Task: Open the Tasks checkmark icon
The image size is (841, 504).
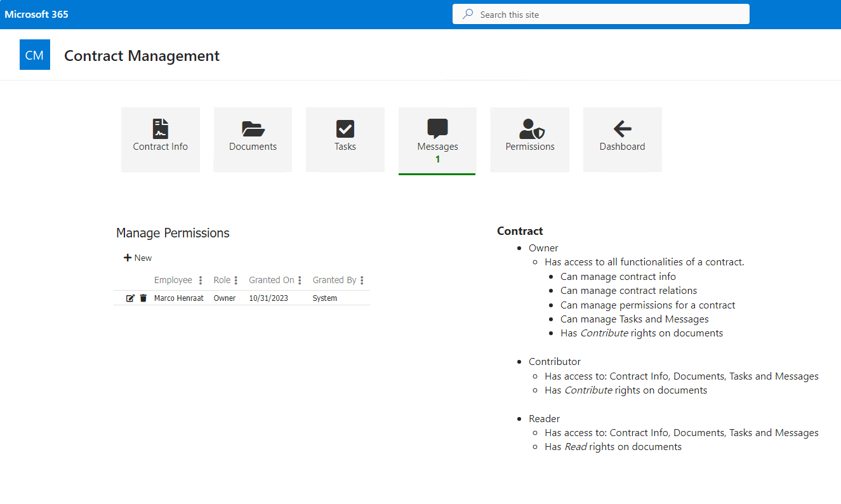Action: click(345, 130)
